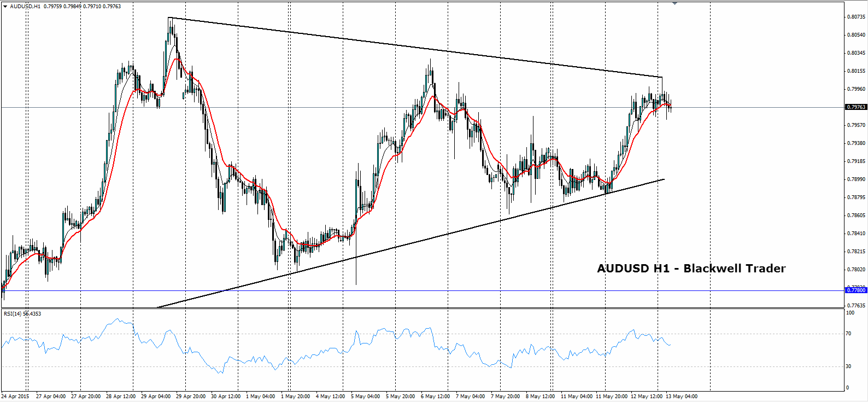
Task: Click the time label 11 May 20:00
Action: [x=611, y=397]
